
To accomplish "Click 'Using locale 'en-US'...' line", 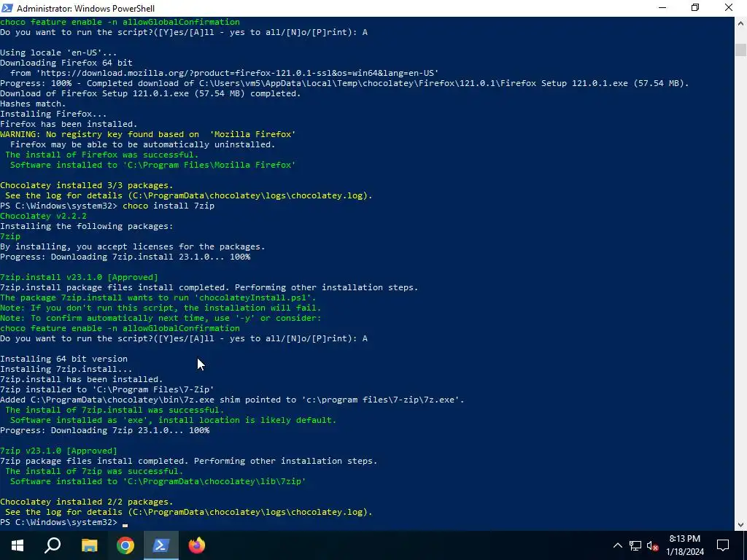I will (x=58, y=52).
